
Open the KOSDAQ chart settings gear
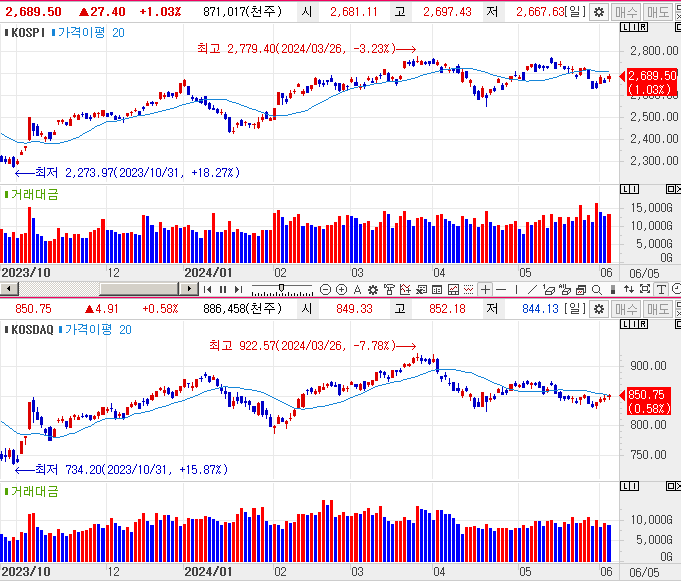pyautogui.click(x=599, y=309)
